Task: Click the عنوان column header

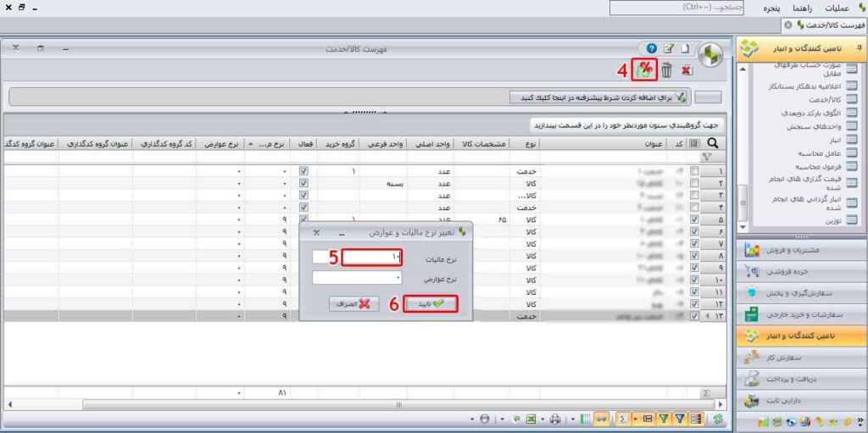Action: pos(604,143)
